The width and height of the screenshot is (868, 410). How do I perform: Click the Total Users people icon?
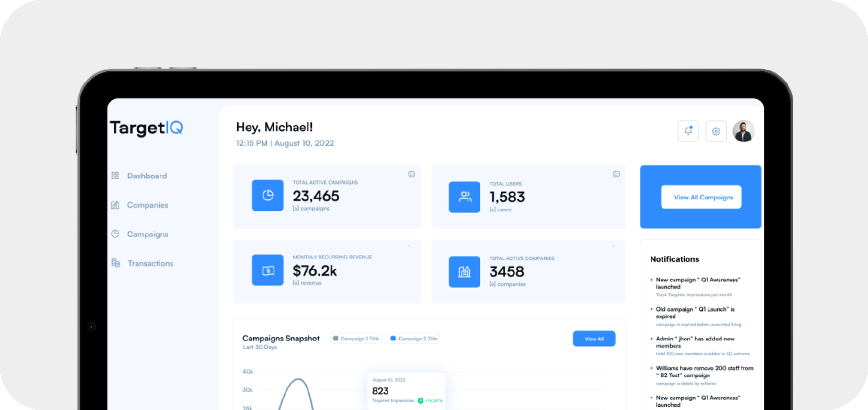pyautogui.click(x=464, y=197)
